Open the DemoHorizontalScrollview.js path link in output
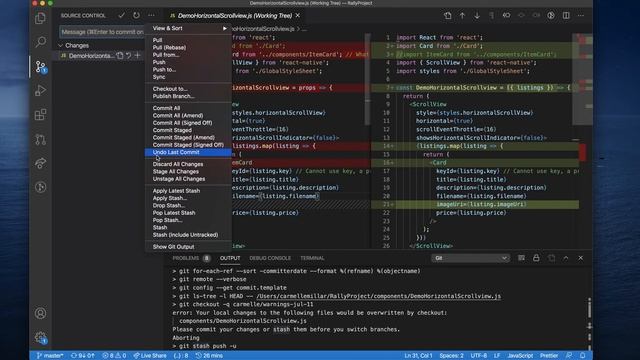This screenshot has height=360, width=640. pyautogui.click(x=378, y=296)
